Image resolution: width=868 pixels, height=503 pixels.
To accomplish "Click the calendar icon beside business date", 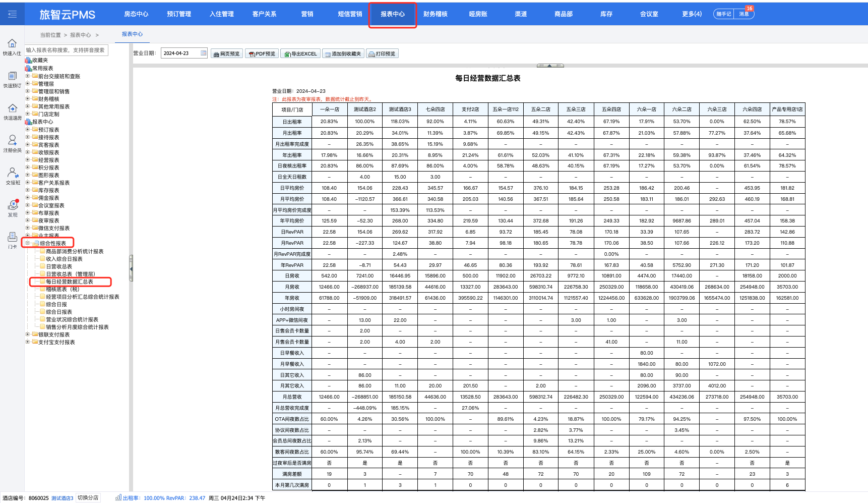I will [x=204, y=53].
